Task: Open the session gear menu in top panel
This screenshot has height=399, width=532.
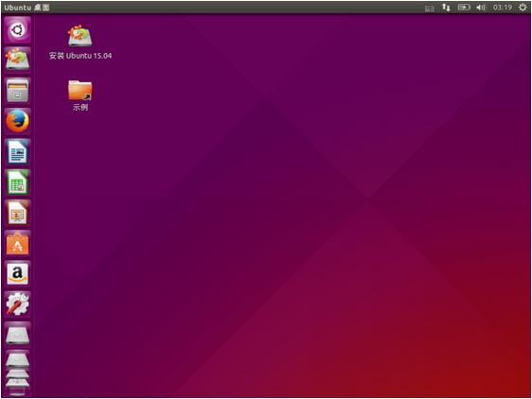Action: pyautogui.click(x=523, y=8)
